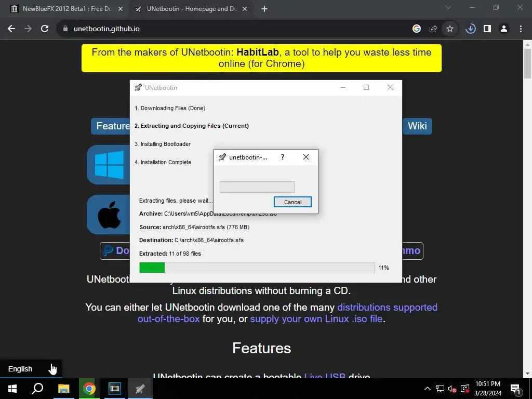Click '1. Downloading Files (Done)' step
The height and width of the screenshot is (399, 532).
point(170,108)
